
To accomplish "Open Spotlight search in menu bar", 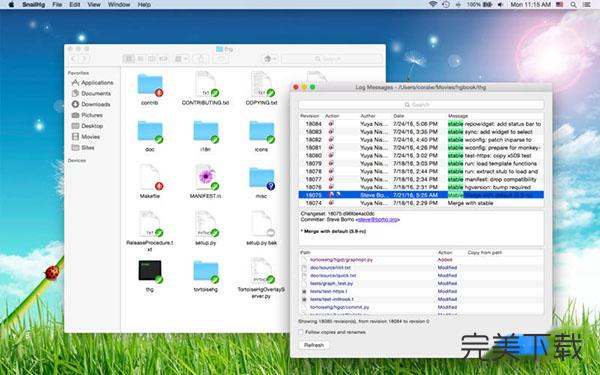I will tap(573, 5).
